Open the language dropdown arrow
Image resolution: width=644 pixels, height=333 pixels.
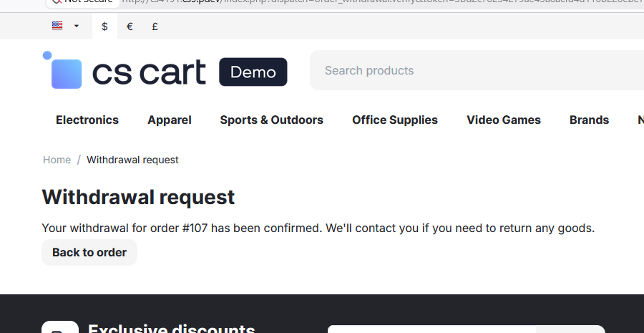pos(76,26)
